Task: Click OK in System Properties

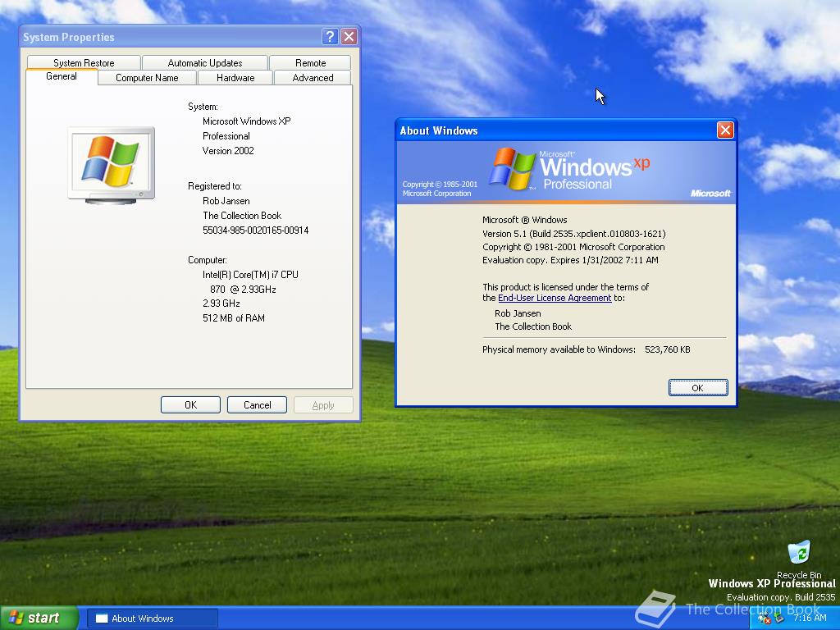Action: (x=190, y=405)
